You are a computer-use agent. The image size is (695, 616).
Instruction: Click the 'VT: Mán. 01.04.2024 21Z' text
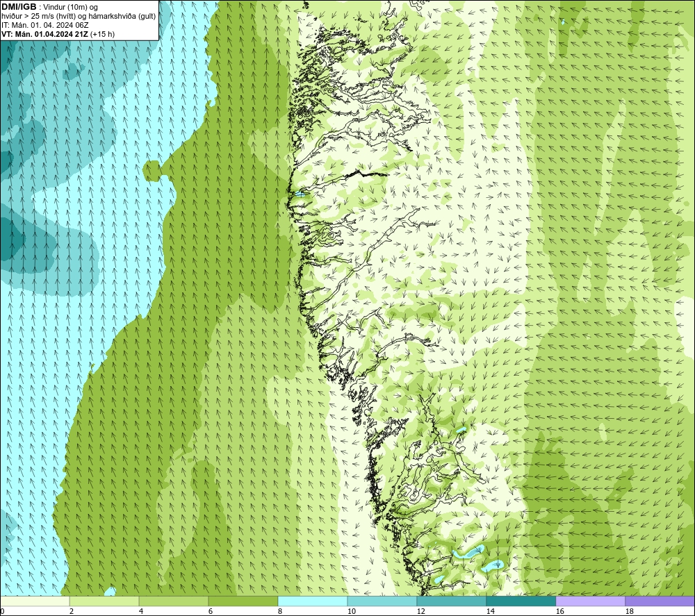pos(44,34)
